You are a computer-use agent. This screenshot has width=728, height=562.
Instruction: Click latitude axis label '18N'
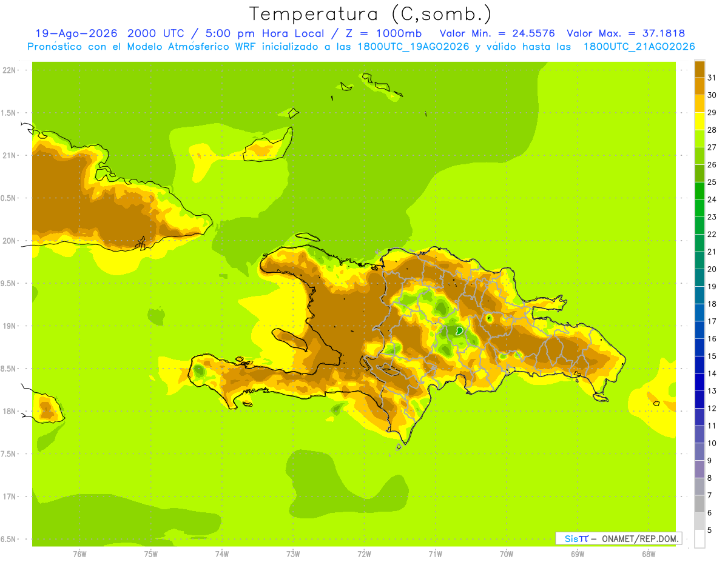[x=10, y=411]
